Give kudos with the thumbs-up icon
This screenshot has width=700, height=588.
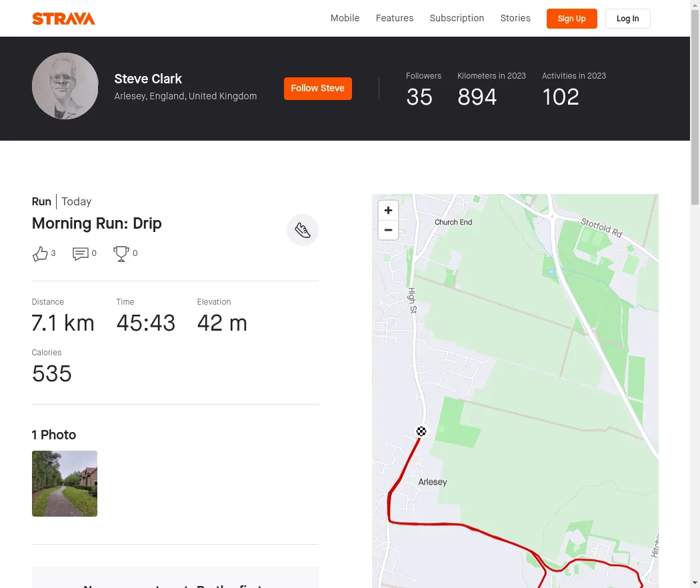(41, 253)
